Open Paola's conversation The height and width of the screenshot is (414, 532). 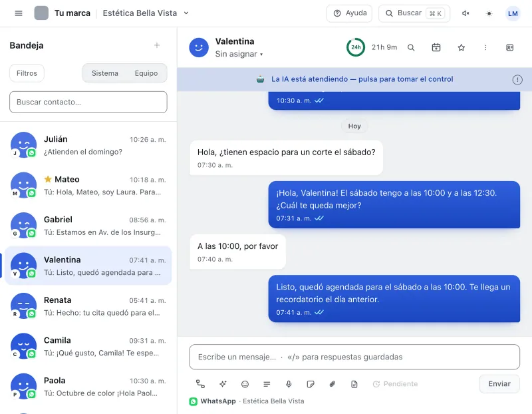point(88,387)
